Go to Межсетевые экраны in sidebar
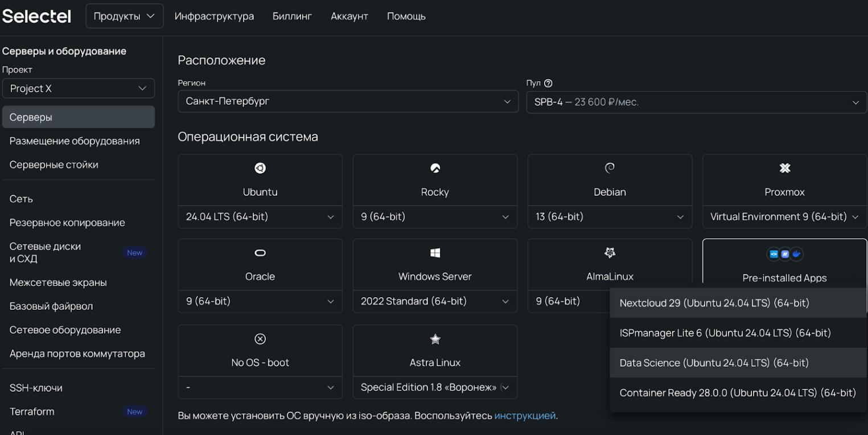 tap(58, 282)
